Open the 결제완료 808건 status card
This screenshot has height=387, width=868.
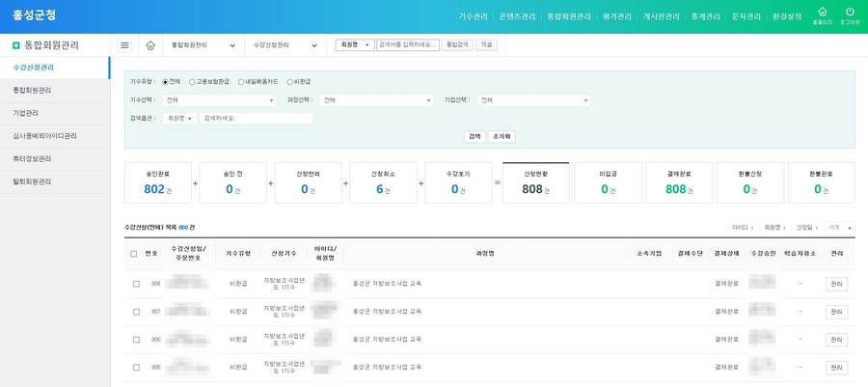(x=679, y=182)
